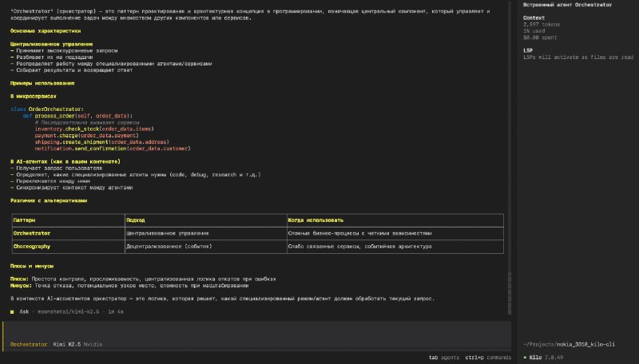The height and width of the screenshot is (364, 639).
Task: Click the shipping.create_shipment code line
Action: point(102,142)
